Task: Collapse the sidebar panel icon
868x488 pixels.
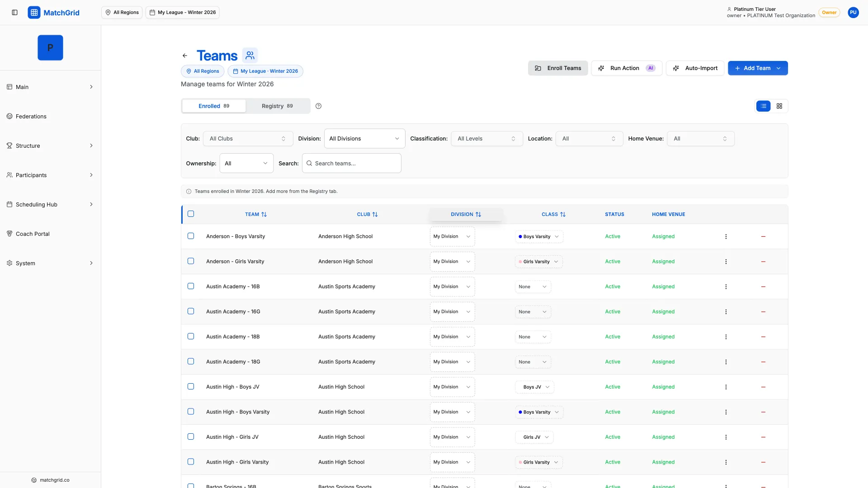Action: tap(14, 12)
